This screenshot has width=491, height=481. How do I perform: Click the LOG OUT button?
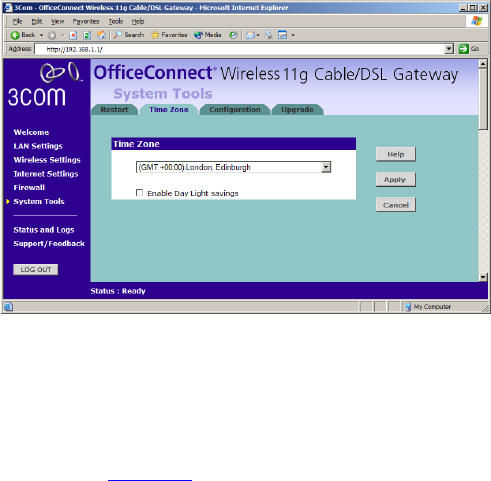[36, 269]
